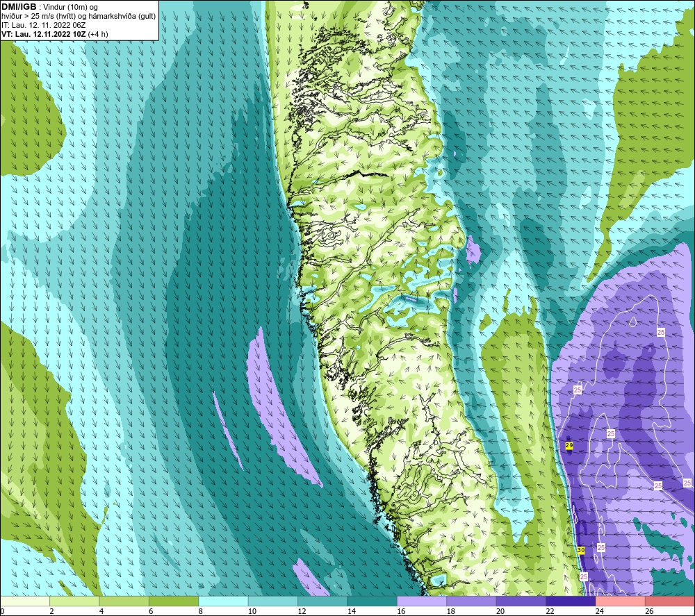The image size is (695, 616).
Task: Click the '12' value on the colour scale
Action: coord(302,611)
